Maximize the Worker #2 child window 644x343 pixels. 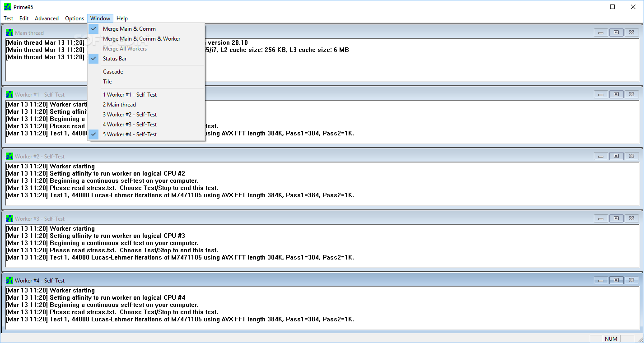click(616, 156)
